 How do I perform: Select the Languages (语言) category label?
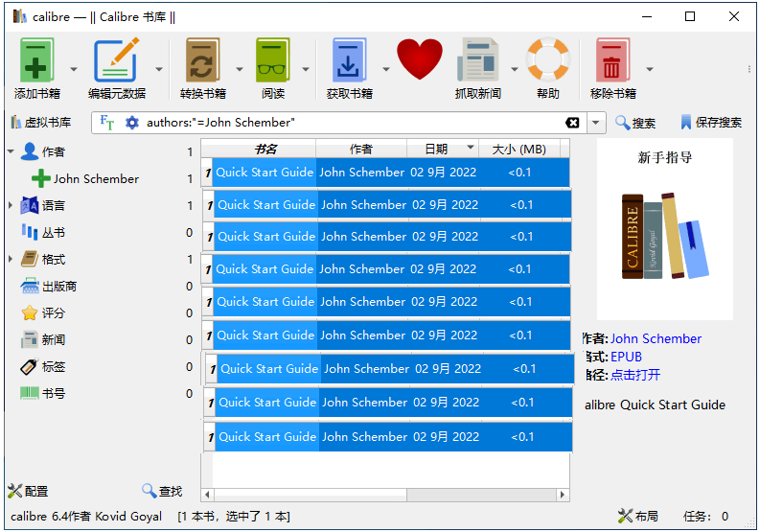click(x=54, y=206)
